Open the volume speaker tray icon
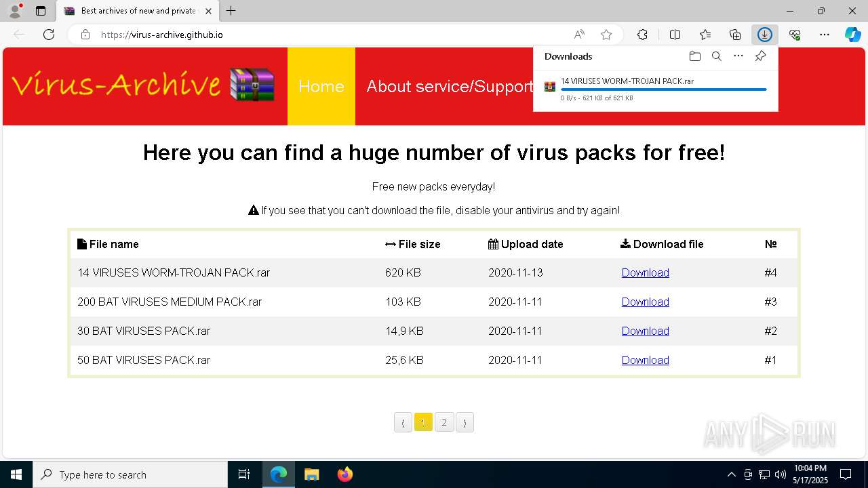Viewport: 868px width, 488px height. point(781,474)
